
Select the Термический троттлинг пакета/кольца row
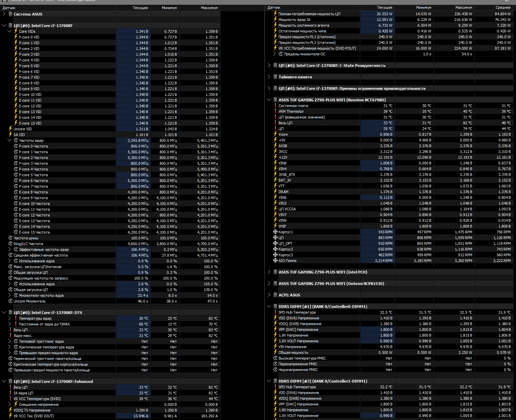point(110,359)
